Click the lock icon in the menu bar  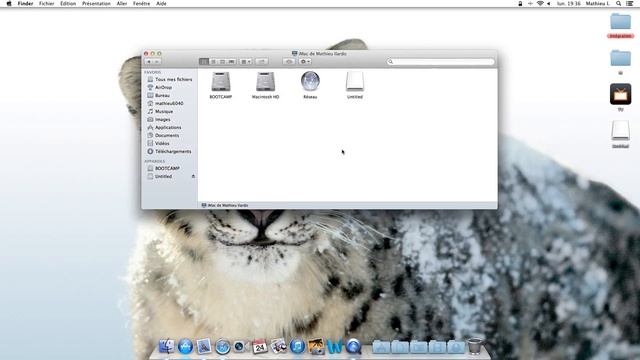pos(520,3)
